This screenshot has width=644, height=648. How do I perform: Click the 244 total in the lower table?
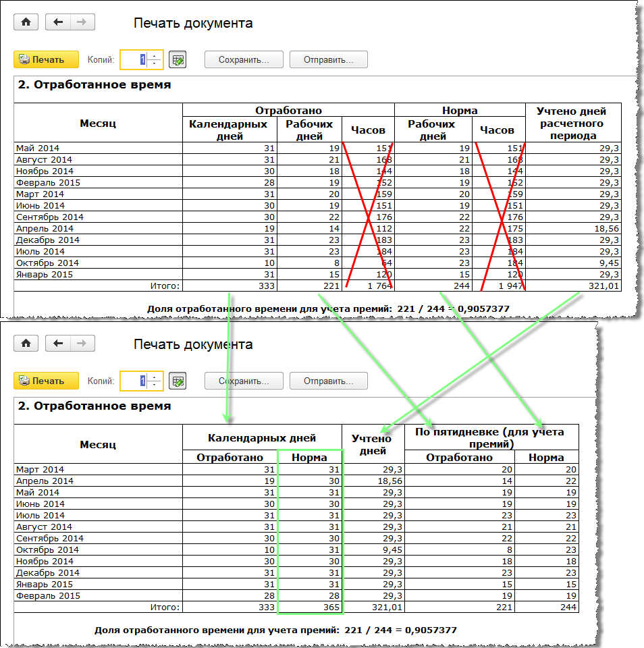pyautogui.click(x=568, y=607)
